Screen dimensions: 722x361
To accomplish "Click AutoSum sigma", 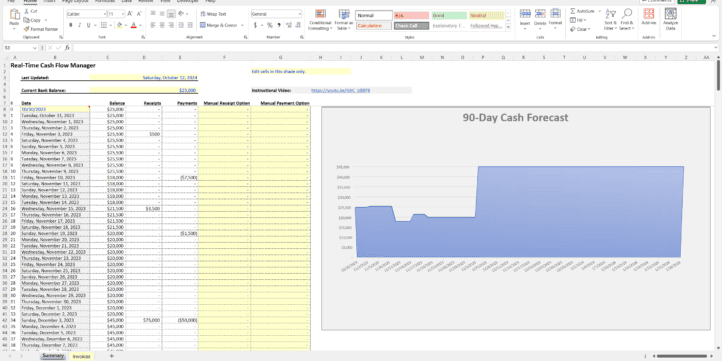I will (x=573, y=11).
